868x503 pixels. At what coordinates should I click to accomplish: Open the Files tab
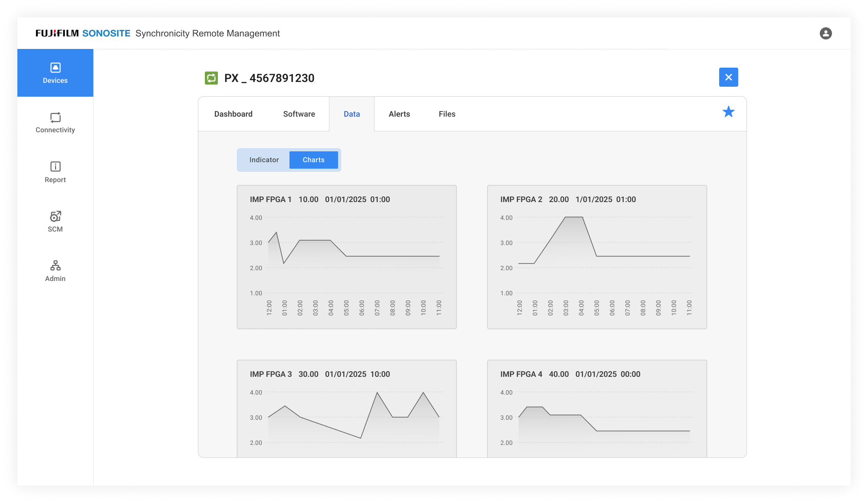click(x=447, y=114)
